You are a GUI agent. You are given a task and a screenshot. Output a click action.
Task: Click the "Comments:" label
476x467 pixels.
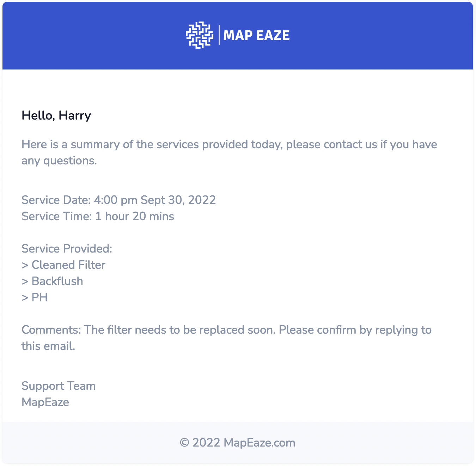coord(51,330)
